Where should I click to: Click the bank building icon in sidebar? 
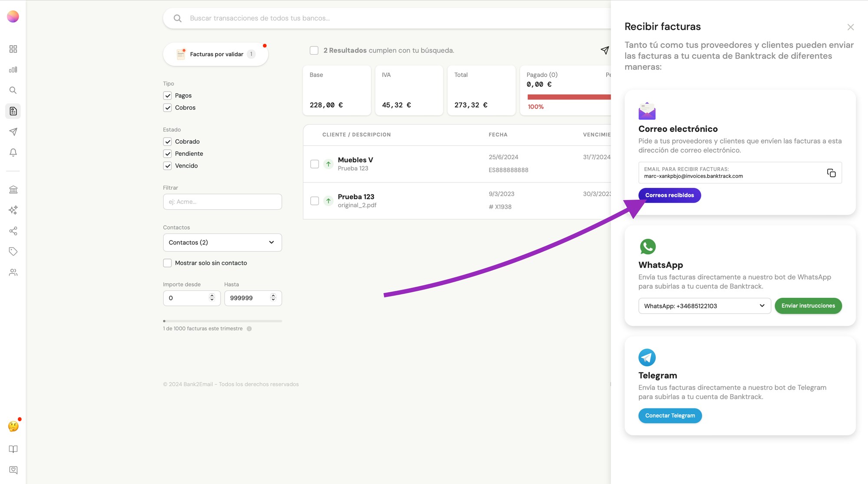(x=13, y=190)
